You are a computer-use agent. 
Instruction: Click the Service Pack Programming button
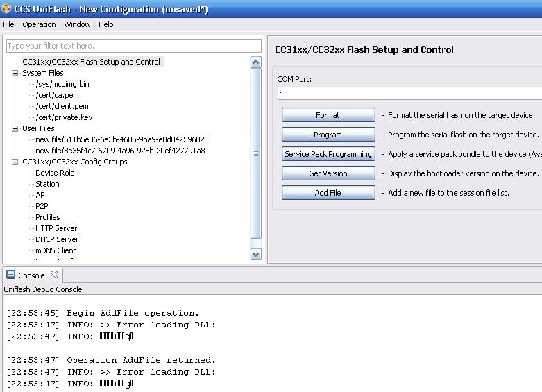[x=328, y=154]
